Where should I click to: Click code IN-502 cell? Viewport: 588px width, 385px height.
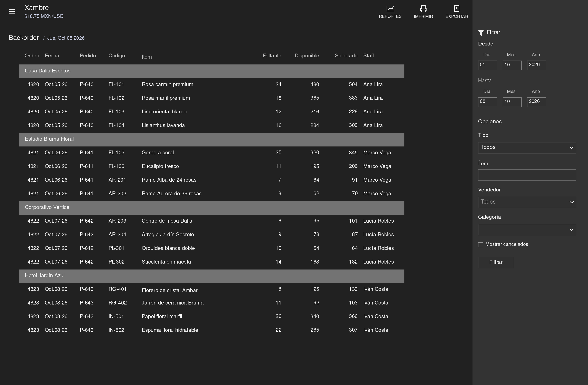pos(116,330)
